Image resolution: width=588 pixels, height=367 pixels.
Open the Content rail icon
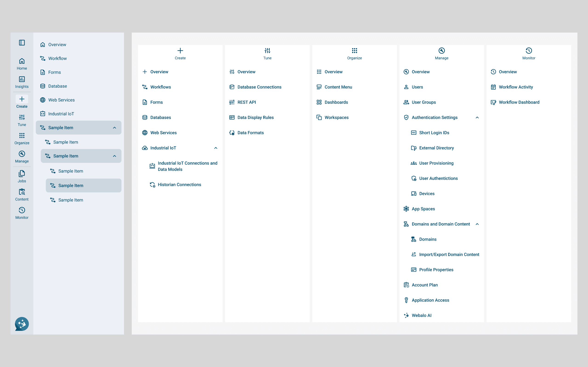[22, 195]
